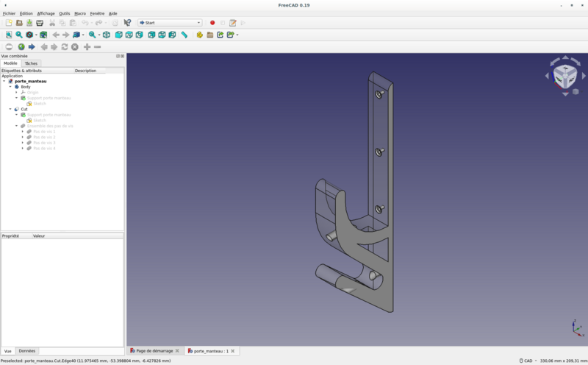Screen dimensions: 588x365
Task: Click the globe icon in the web toolbar
Action: coord(21,47)
